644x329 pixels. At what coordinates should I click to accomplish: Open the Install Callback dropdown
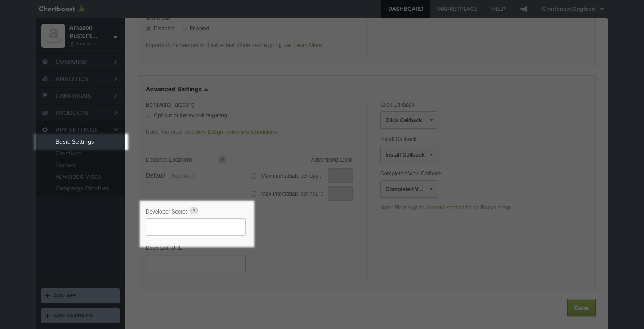pyautogui.click(x=409, y=154)
